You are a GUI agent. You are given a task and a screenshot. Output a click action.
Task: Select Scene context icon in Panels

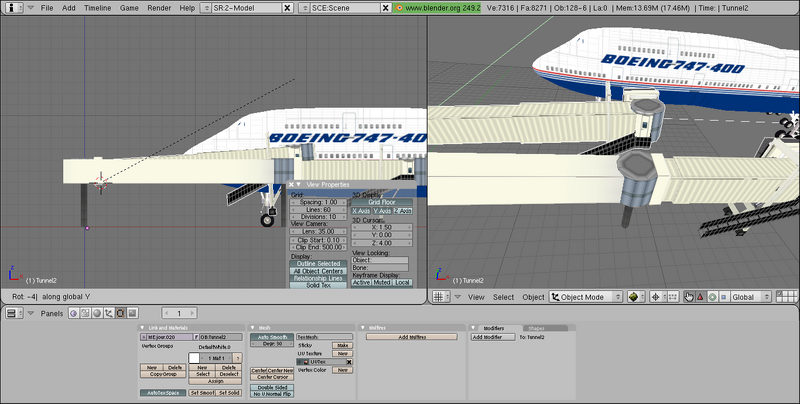pos(132,313)
